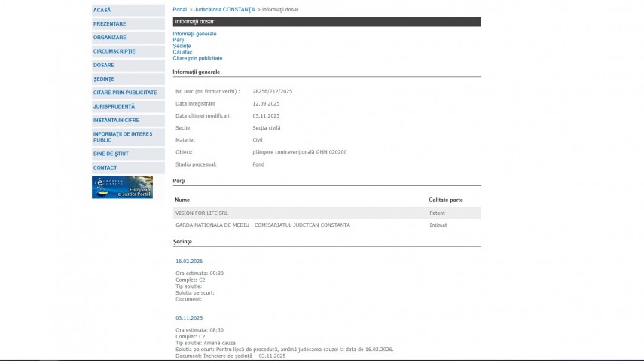The height and width of the screenshot is (361, 644).
Task: Open the European e-Justice Portal banner
Action: [122, 187]
